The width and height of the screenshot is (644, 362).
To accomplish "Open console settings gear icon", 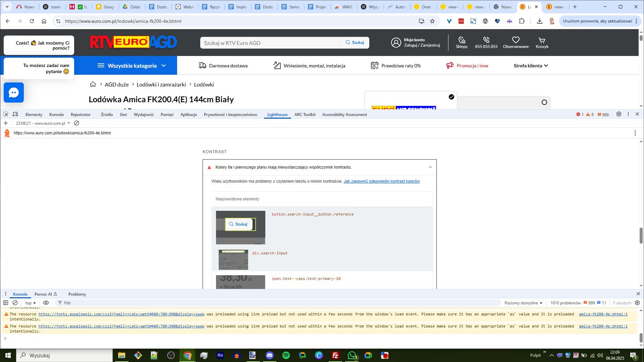I will point(637,303).
